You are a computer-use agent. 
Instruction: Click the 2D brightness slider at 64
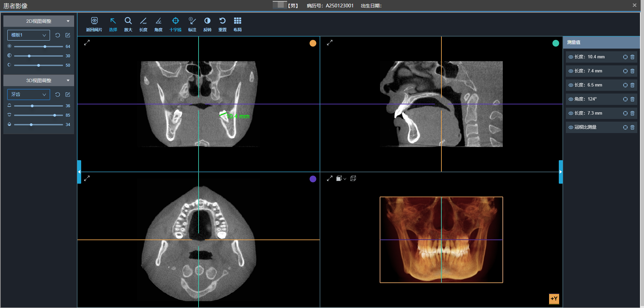(45, 47)
